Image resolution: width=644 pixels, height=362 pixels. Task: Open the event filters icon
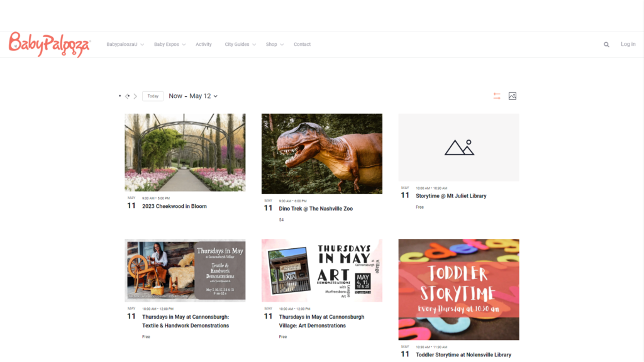[x=497, y=96]
